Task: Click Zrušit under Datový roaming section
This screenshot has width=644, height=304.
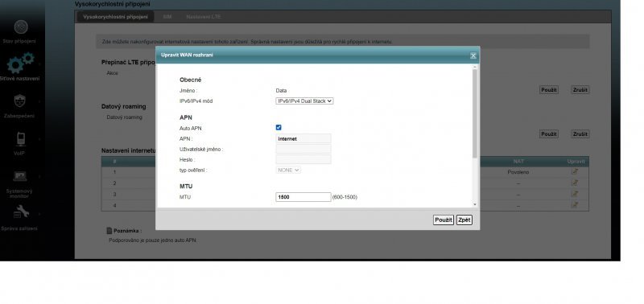Action: (580, 134)
